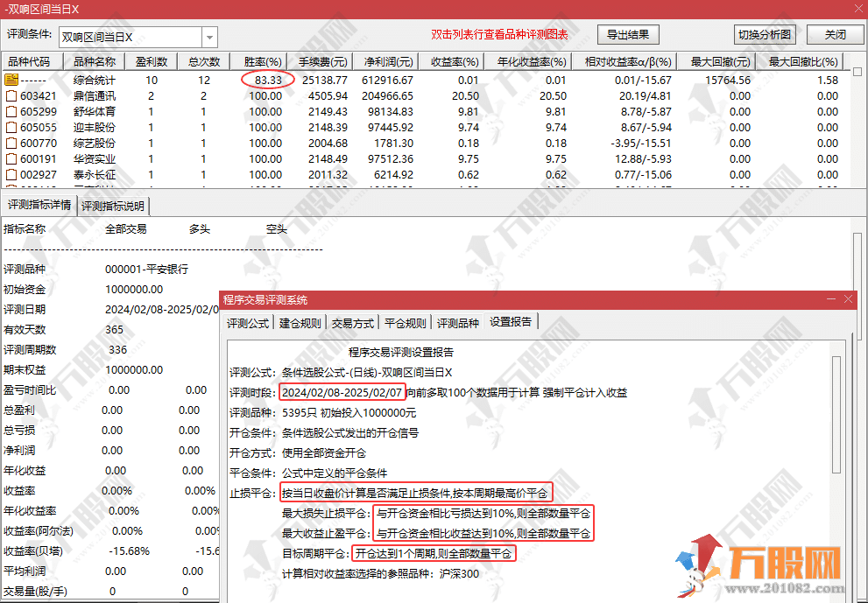Click the 评测周期数 value 336
This screenshot has width=868, height=603.
118,349
